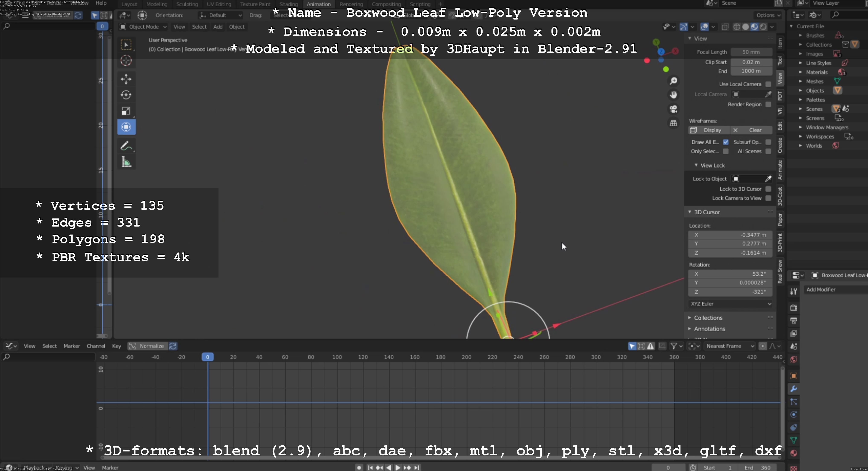Adjust Focal Length 50 mm field
This screenshot has width=868, height=471.
click(x=751, y=52)
